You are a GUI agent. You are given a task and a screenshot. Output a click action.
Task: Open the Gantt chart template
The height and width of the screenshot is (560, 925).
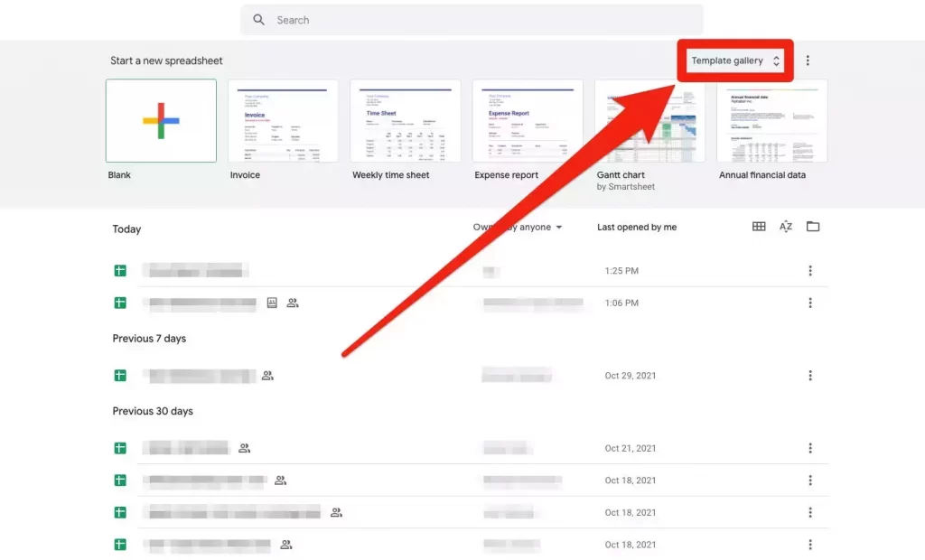point(649,121)
